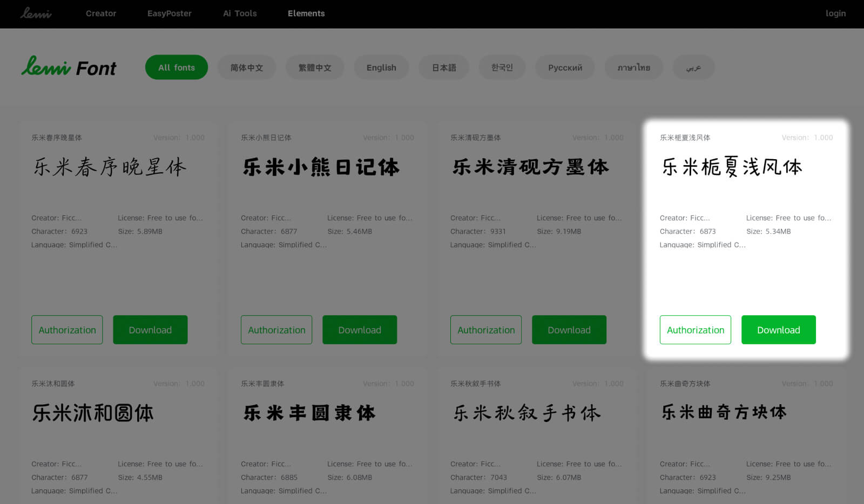Click Size: 6.08MB text
864x504 pixels.
(x=349, y=478)
